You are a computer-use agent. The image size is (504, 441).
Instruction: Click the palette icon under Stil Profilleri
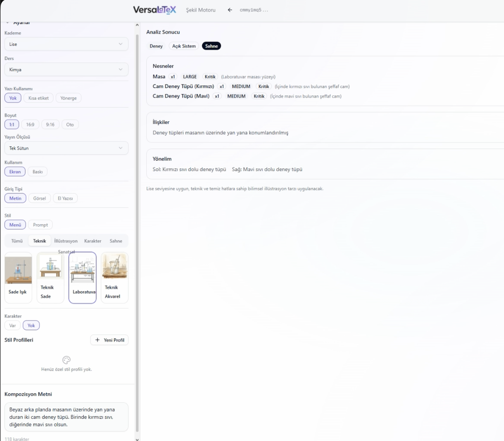click(x=66, y=360)
